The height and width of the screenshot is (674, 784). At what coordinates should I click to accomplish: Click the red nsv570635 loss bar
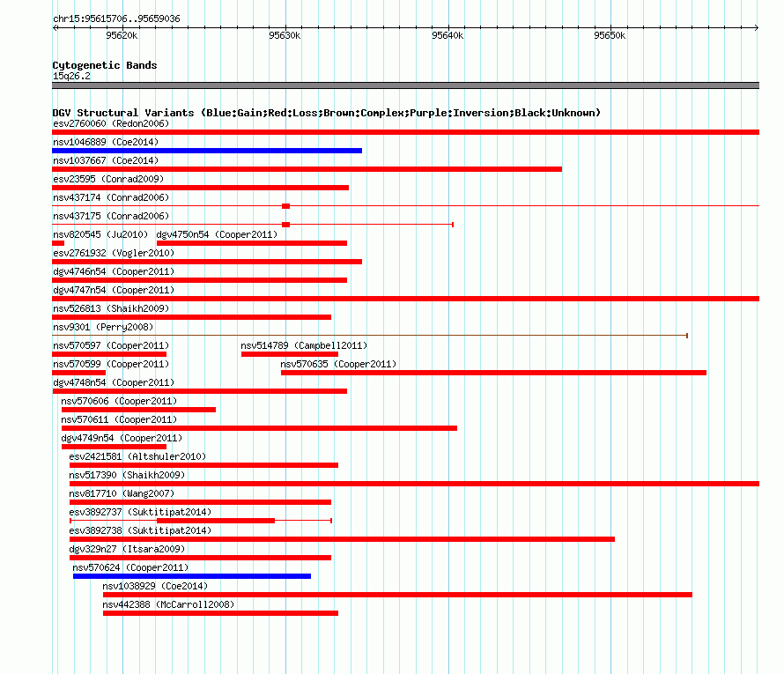pos(493,373)
